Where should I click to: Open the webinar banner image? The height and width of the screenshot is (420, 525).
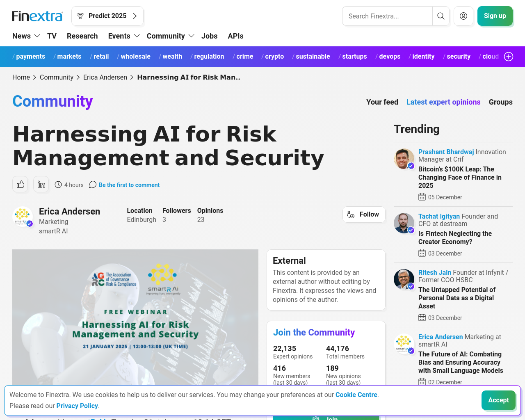135,317
